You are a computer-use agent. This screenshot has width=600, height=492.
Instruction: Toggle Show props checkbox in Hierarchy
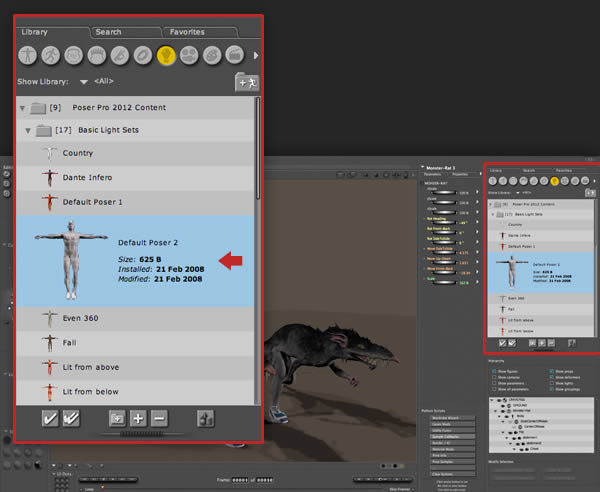[552, 371]
